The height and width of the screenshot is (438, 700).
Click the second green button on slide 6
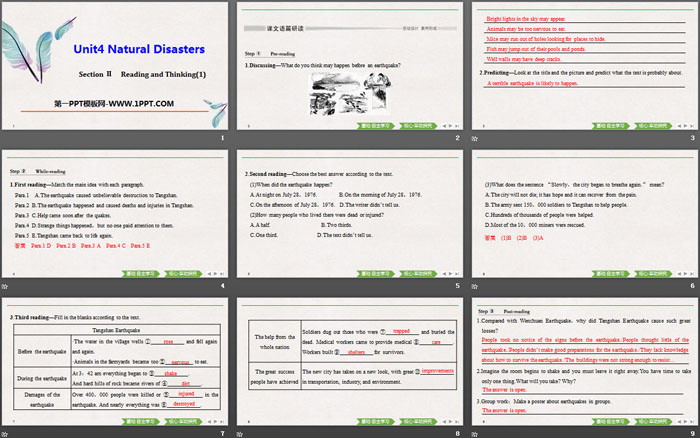pos(653,274)
